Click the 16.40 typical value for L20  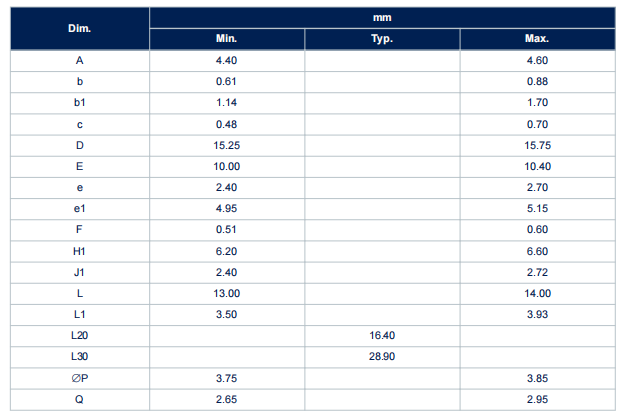pos(381,335)
